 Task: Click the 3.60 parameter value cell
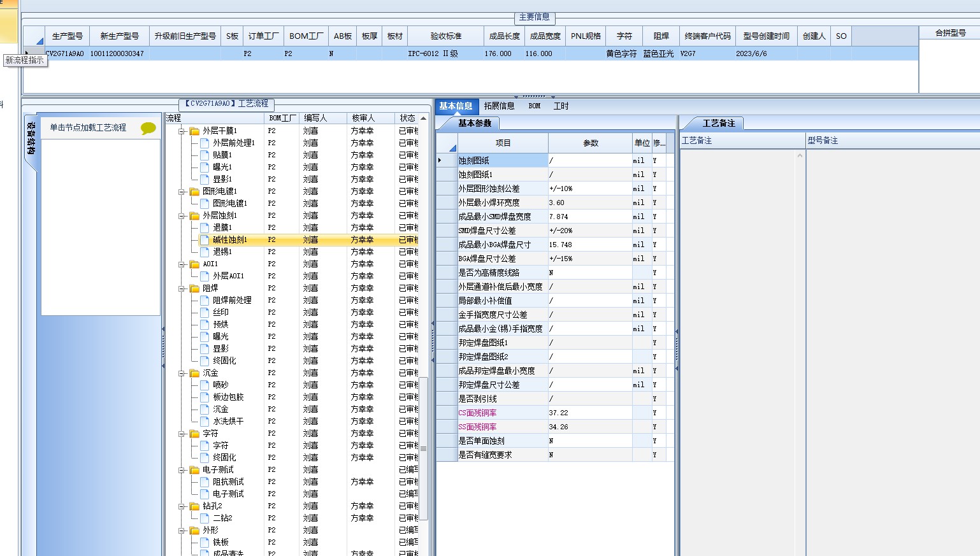(x=590, y=203)
